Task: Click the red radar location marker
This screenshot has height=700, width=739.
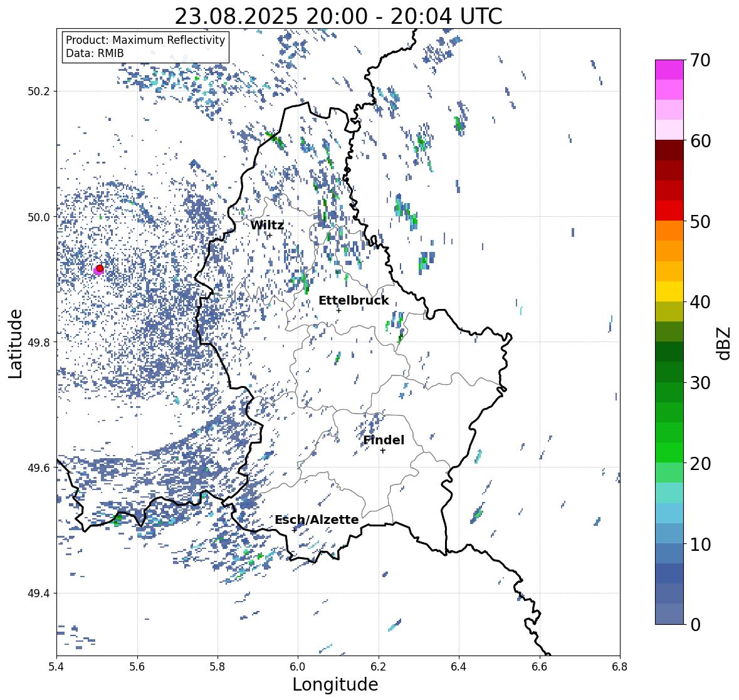Action: tap(100, 268)
